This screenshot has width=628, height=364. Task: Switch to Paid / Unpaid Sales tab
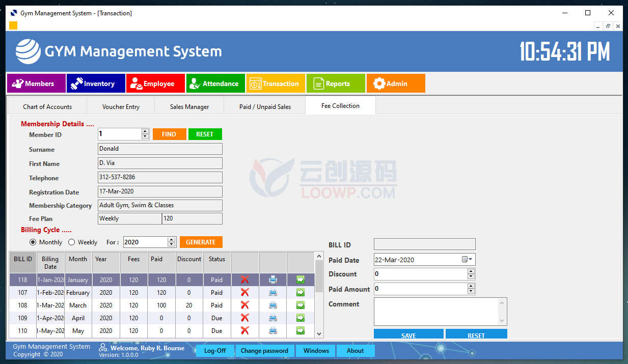(x=265, y=106)
